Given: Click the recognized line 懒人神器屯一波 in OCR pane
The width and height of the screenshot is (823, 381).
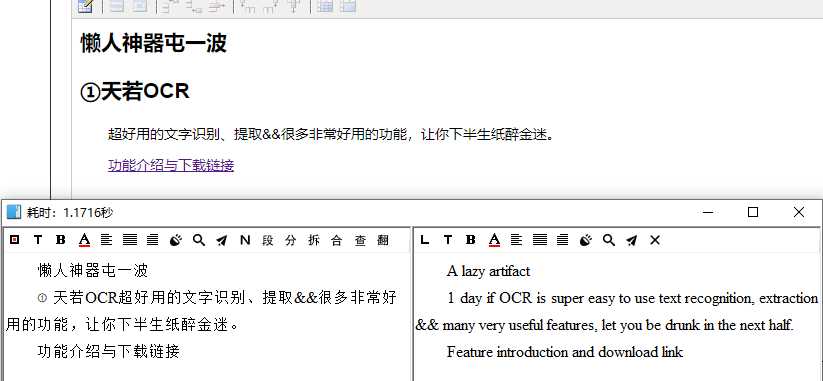Looking at the screenshot, I should pyautogui.click(x=93, y=271).
